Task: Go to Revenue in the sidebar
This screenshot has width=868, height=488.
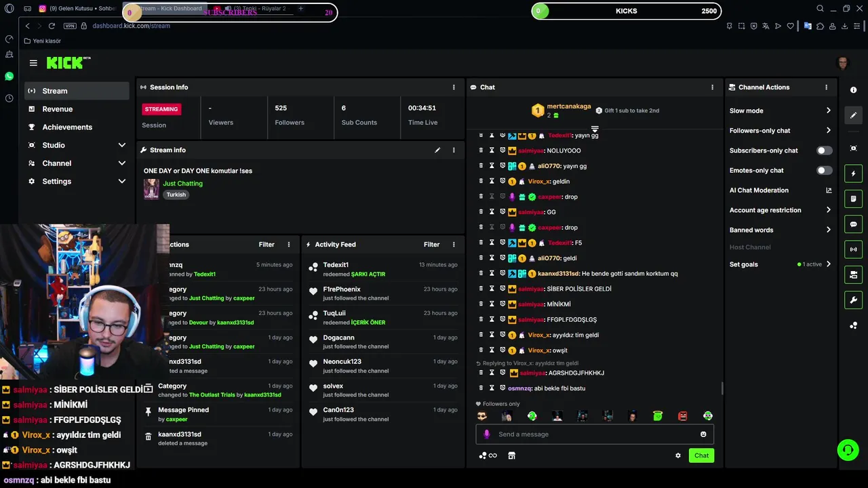Action: pos(77,109)
